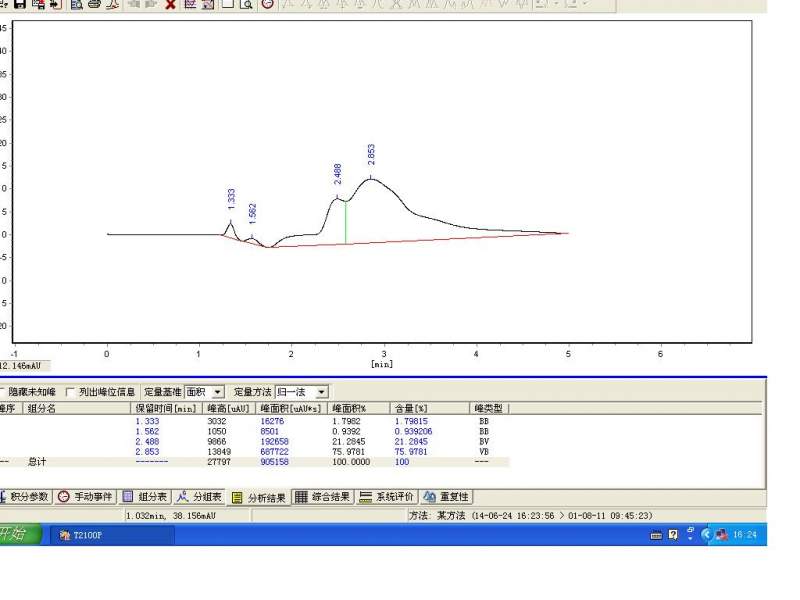Viewport: 800px width, 600px height.
Task: Click the 峰面积% column header
Action: 359,408
